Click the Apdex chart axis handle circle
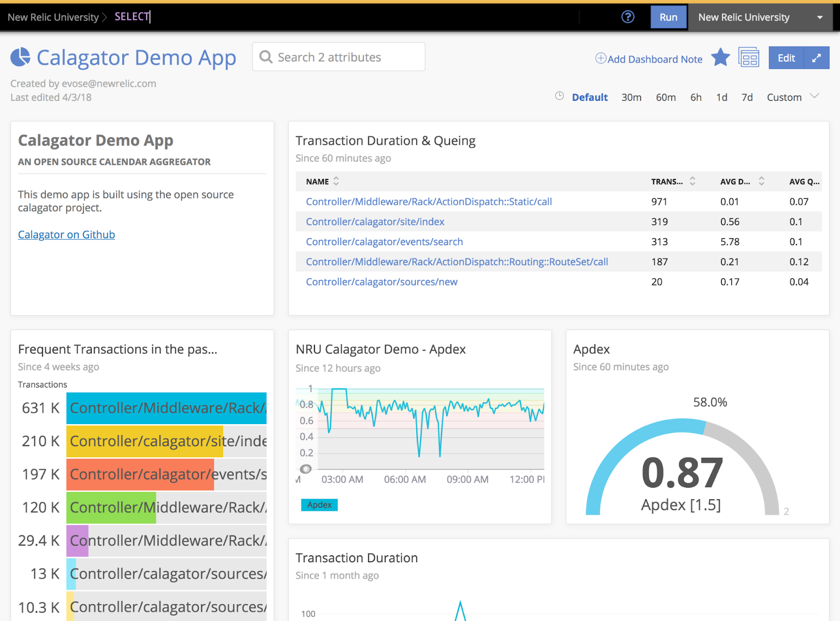The width and height of the screenshot is (840, 621). click(x=306, y=469)
